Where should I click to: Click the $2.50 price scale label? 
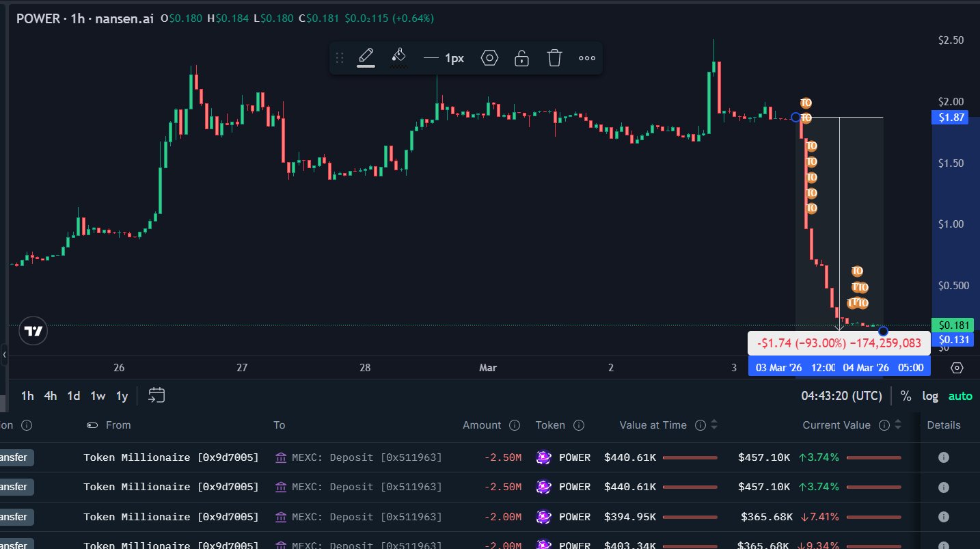(951, 40)
